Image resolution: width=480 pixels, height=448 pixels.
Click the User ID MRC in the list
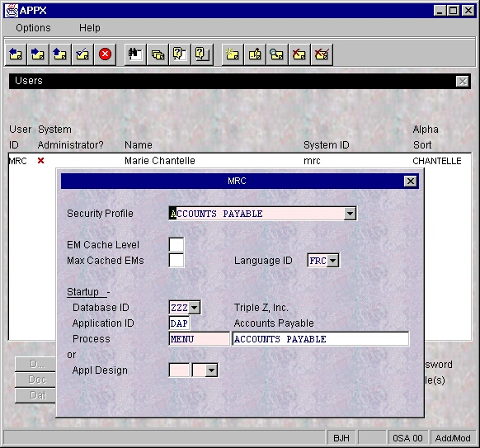[18, 161]
